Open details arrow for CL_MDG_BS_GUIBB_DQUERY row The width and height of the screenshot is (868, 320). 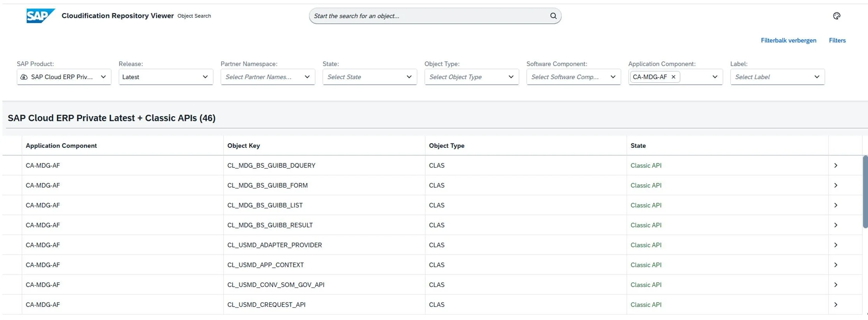836,165
